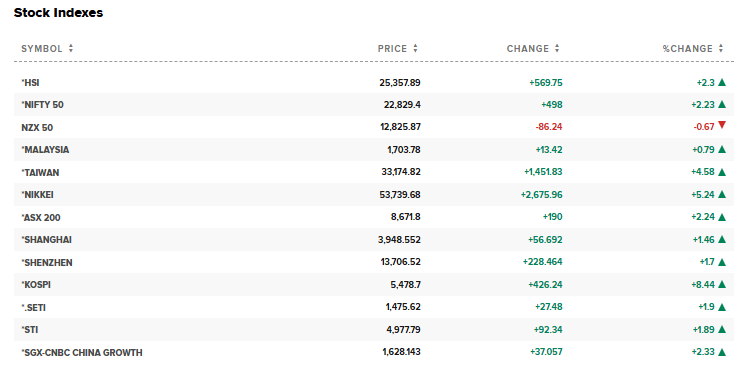Click the PRICE column header
The image size is (742, 383).
392,48
